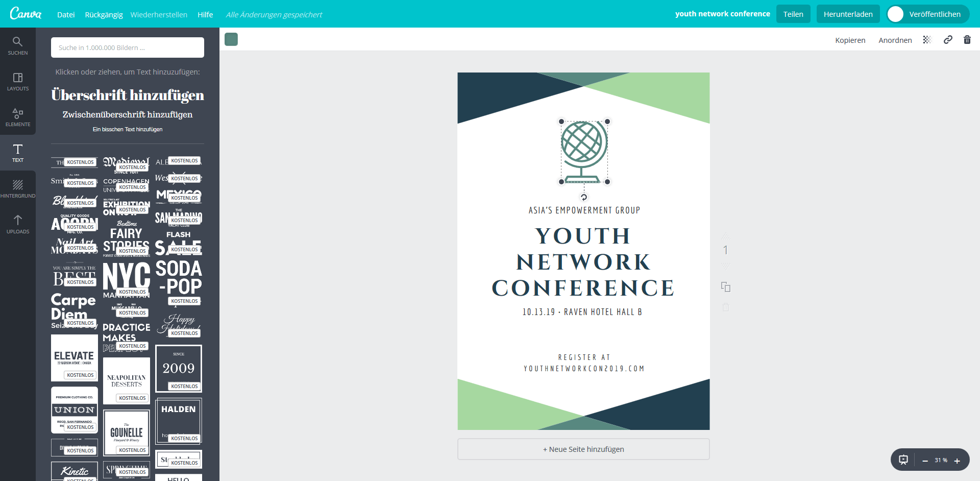Click Rückgängig to undo
Screen dimensions: 980x481
point(104,15)
